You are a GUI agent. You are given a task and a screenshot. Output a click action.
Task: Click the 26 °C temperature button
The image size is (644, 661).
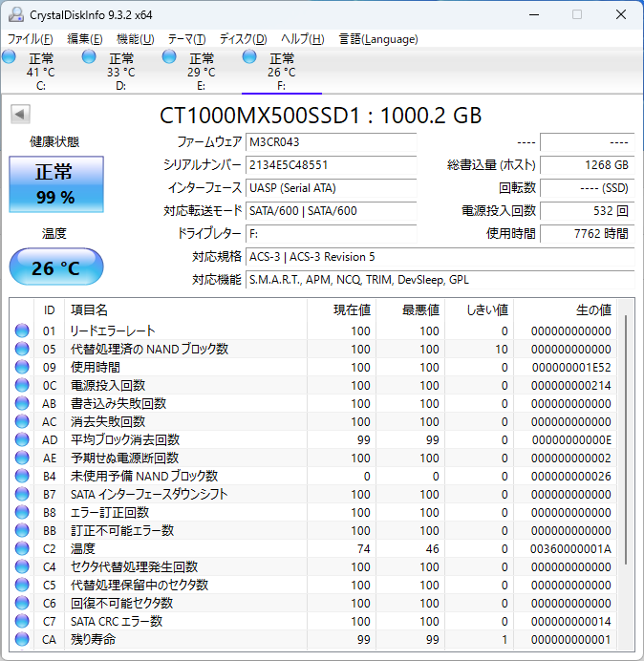pos(56,267)
